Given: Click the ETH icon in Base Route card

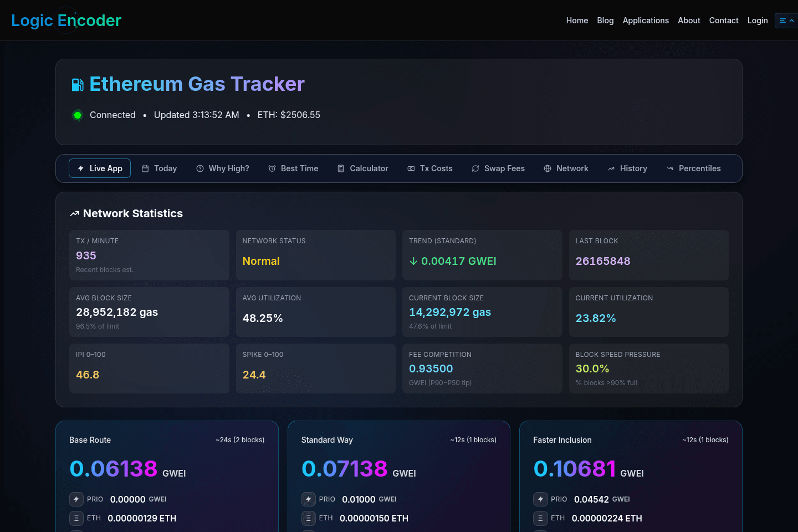Looking at the screenshot, I should pyautogui.click(x=76, y=518).
